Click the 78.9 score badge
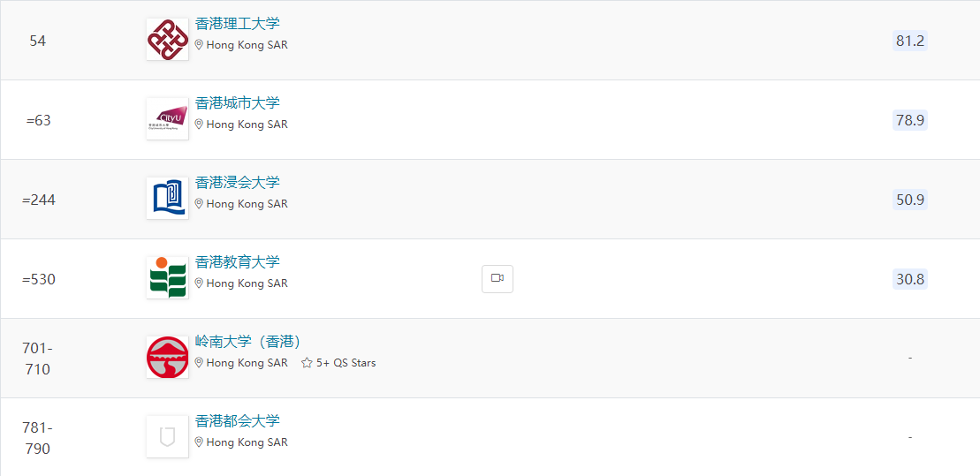 point(910,120)
